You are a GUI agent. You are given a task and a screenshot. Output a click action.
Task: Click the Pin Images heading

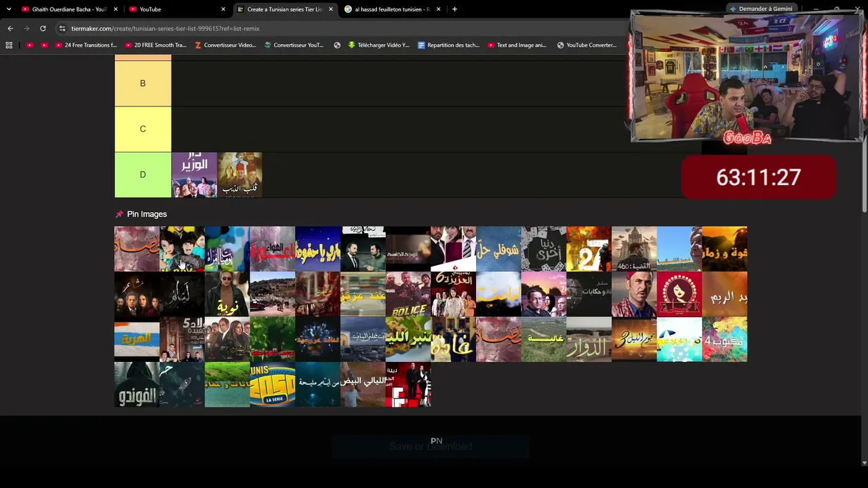[146, 214]
